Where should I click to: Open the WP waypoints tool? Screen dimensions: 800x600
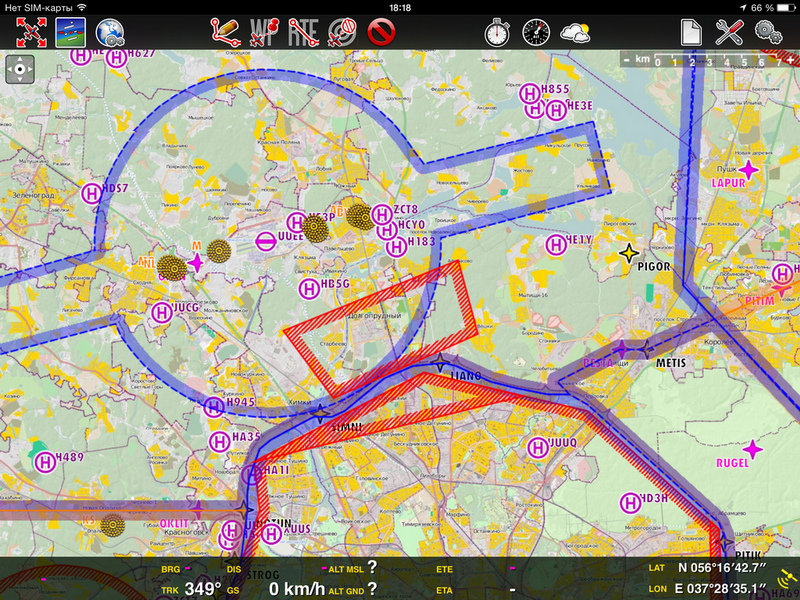click(x=264, y=33)
